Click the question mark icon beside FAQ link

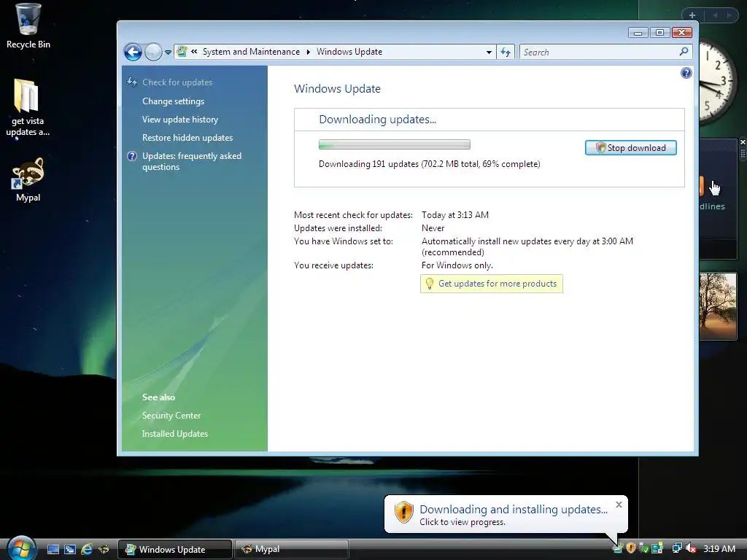tap(132, 156)
